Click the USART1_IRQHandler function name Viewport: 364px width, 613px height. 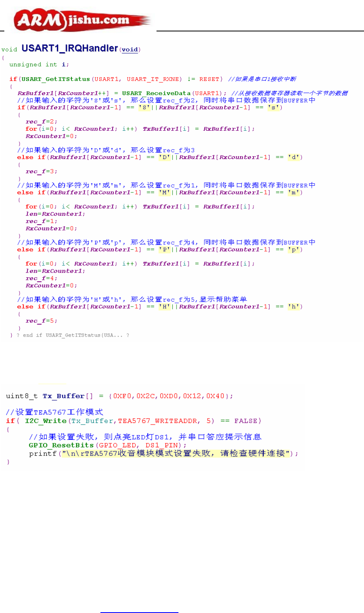(70, 48)
